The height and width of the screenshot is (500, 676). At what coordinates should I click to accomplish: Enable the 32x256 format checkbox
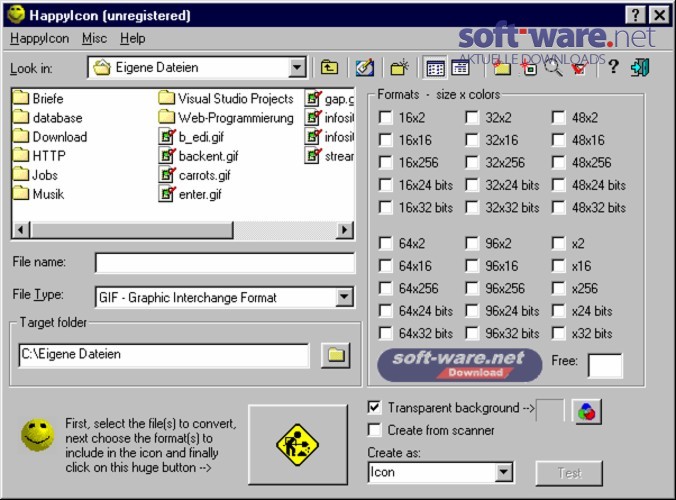pyautogui.click(x=472, y=162)
